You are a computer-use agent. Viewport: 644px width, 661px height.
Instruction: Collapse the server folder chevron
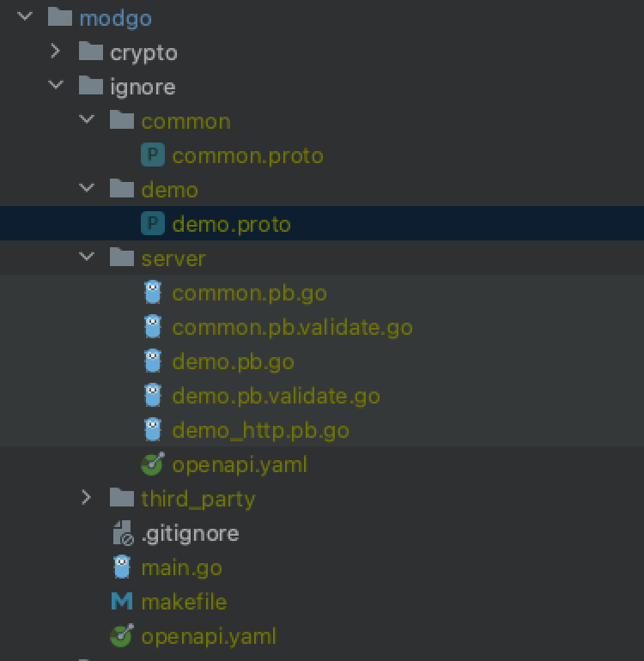tap(86, 258)
